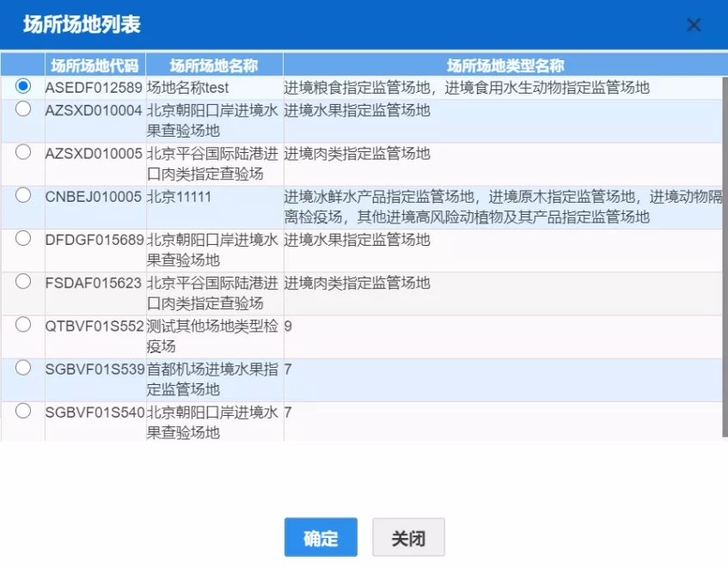
Task: Select radio button for AZSXD010004
Action: click(22, 109)
